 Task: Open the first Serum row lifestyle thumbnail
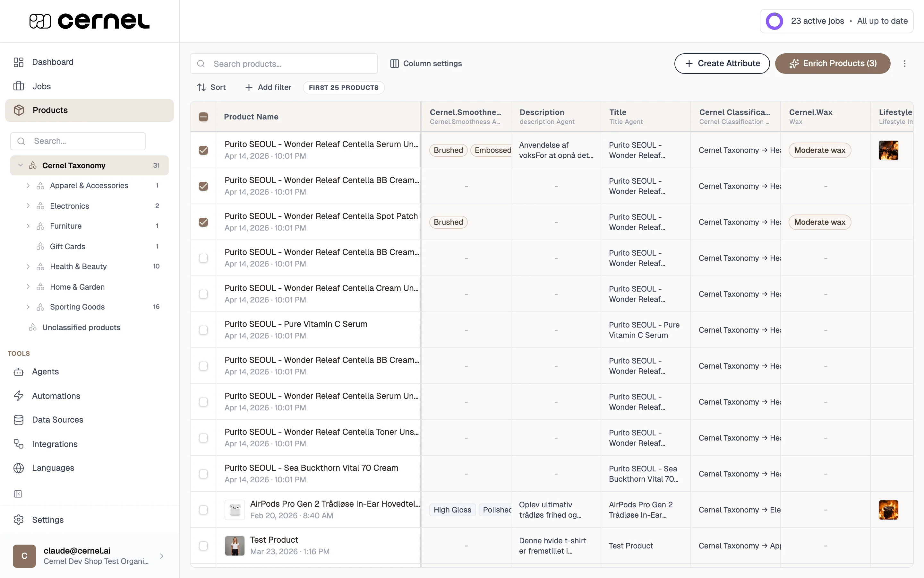888,150
